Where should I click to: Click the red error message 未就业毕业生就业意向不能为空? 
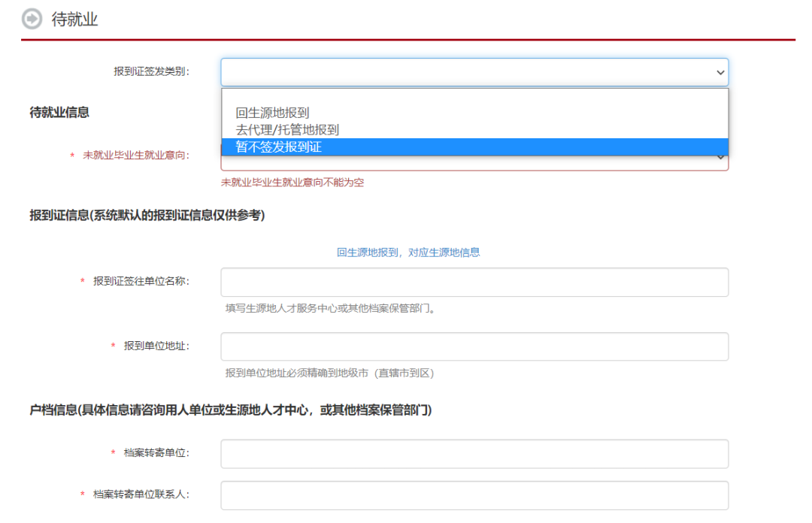pos(292,183)
